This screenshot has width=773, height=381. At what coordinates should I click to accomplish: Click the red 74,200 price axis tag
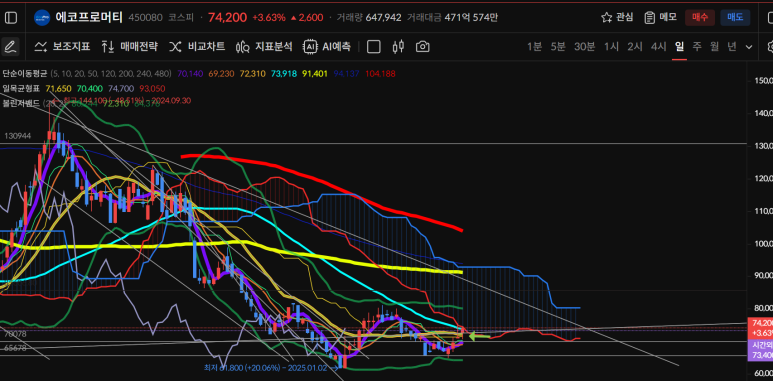click(x=761, y=328)
